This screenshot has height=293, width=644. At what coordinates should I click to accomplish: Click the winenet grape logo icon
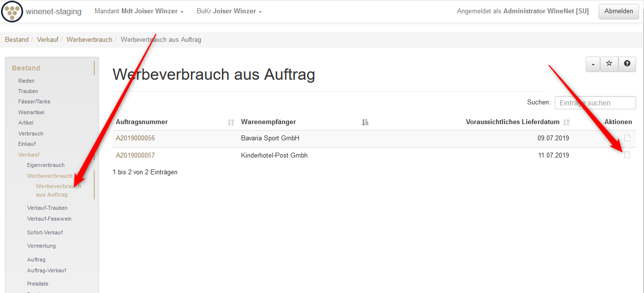point(12,11)
